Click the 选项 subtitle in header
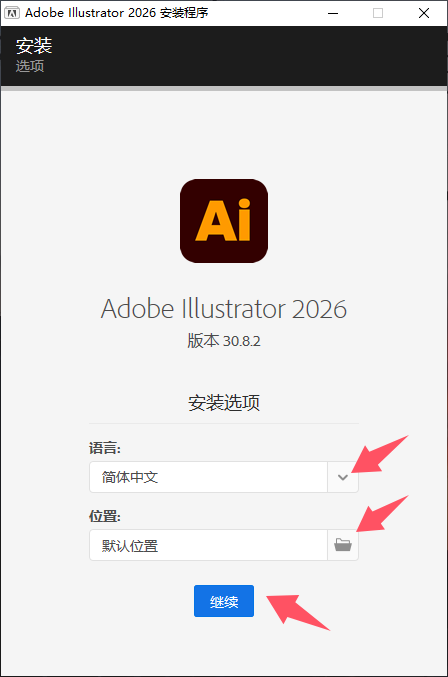 pyautogui.click(x=30, y=66)
